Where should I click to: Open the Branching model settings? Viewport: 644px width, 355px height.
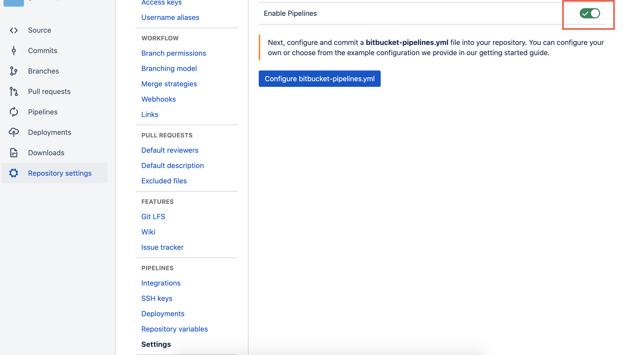pos(169,68)
